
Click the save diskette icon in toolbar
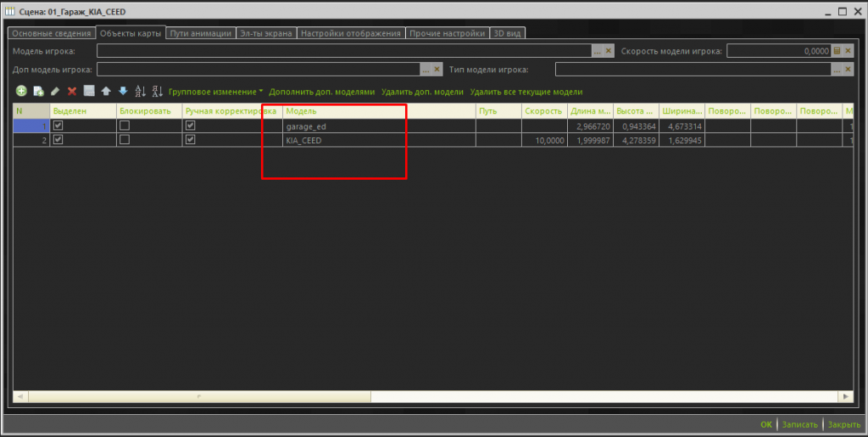(88, 92)
